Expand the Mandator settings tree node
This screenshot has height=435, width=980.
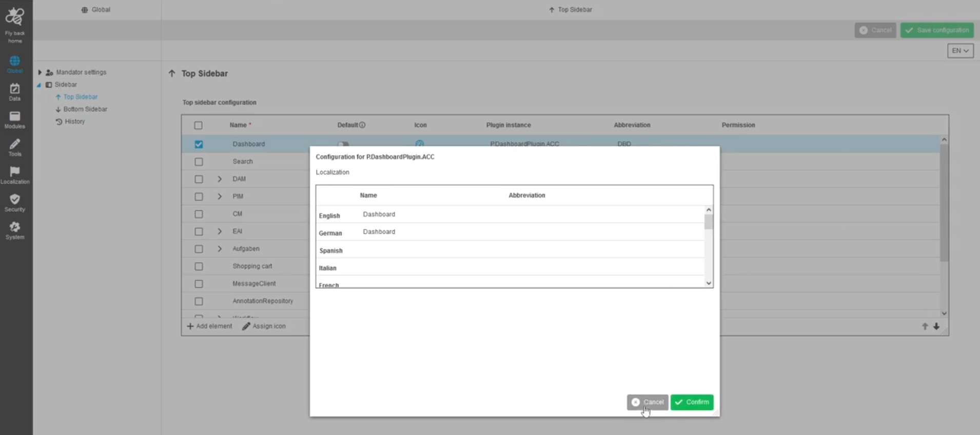[40, 72]
